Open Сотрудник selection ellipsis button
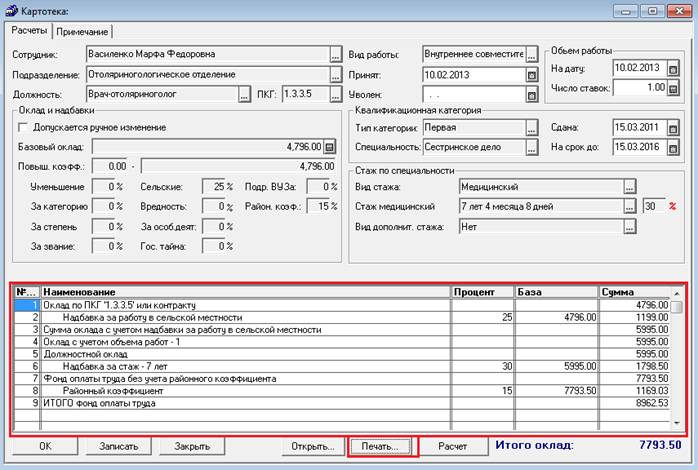 (336, 55)
